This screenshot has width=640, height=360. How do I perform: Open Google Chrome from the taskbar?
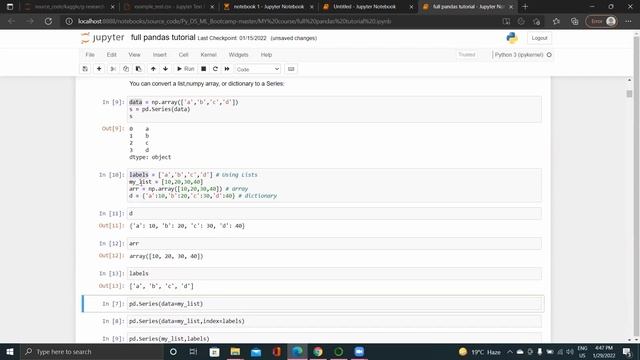[x=318, y=351]
